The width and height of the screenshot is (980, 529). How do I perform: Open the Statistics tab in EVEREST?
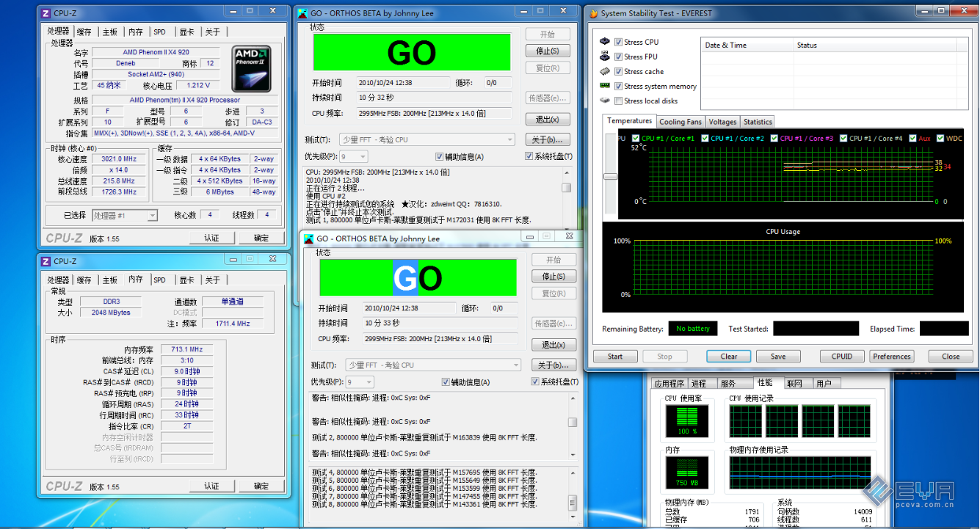pos(758,122)
